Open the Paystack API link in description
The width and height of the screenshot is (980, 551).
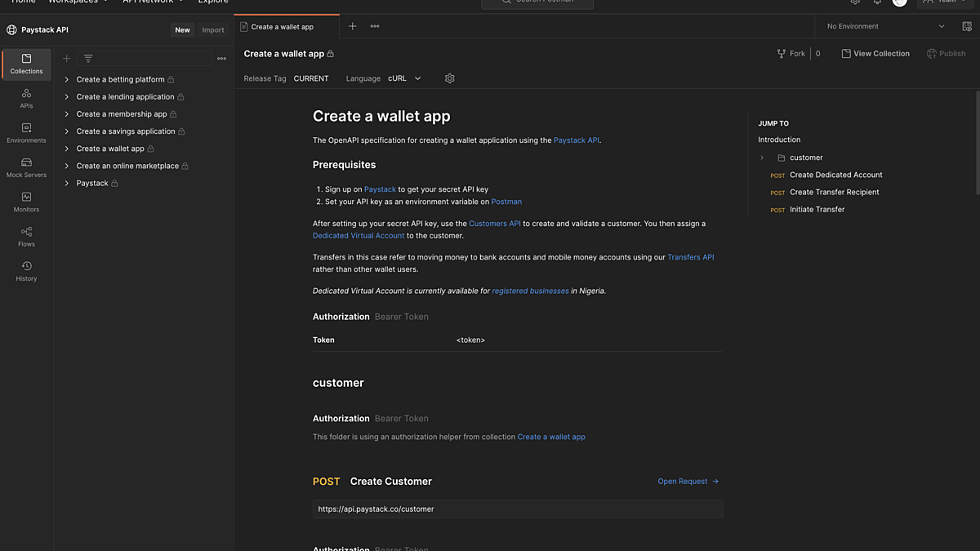577,140
